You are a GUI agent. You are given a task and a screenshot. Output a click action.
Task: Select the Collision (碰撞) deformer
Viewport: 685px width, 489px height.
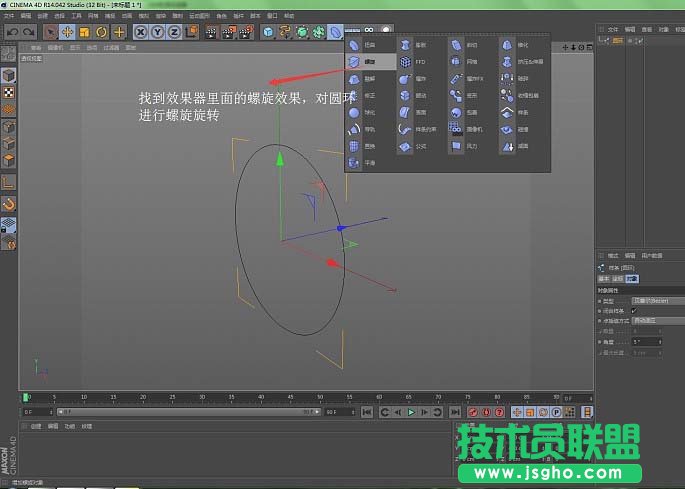(523, 129)
